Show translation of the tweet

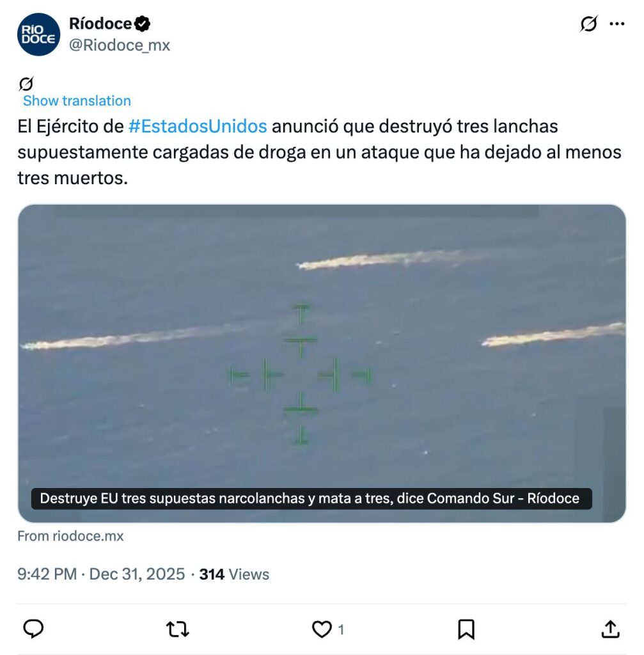[77, 100]
